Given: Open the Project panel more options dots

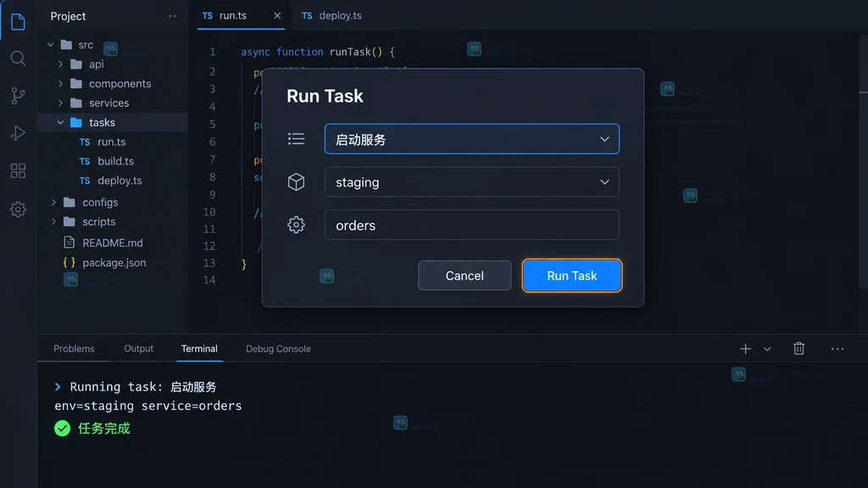Looking at the screenshot, I should [173, 16].
